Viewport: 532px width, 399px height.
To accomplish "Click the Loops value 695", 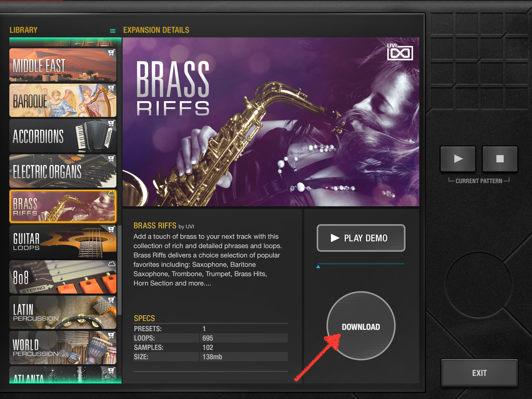I will point(208,338).
